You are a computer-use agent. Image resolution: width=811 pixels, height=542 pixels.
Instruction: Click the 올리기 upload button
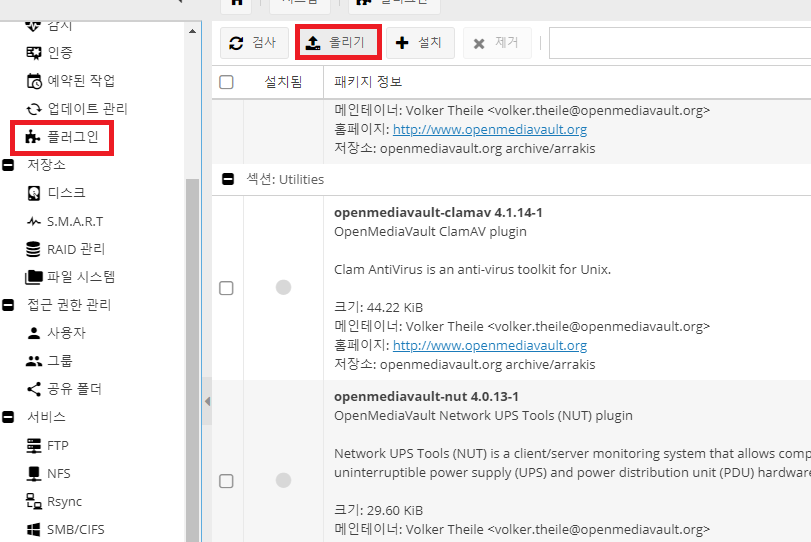338,42
